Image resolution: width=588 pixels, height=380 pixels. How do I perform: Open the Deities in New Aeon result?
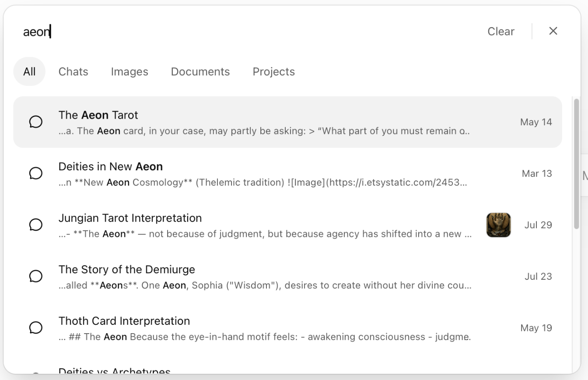click(x=287, y=173)
